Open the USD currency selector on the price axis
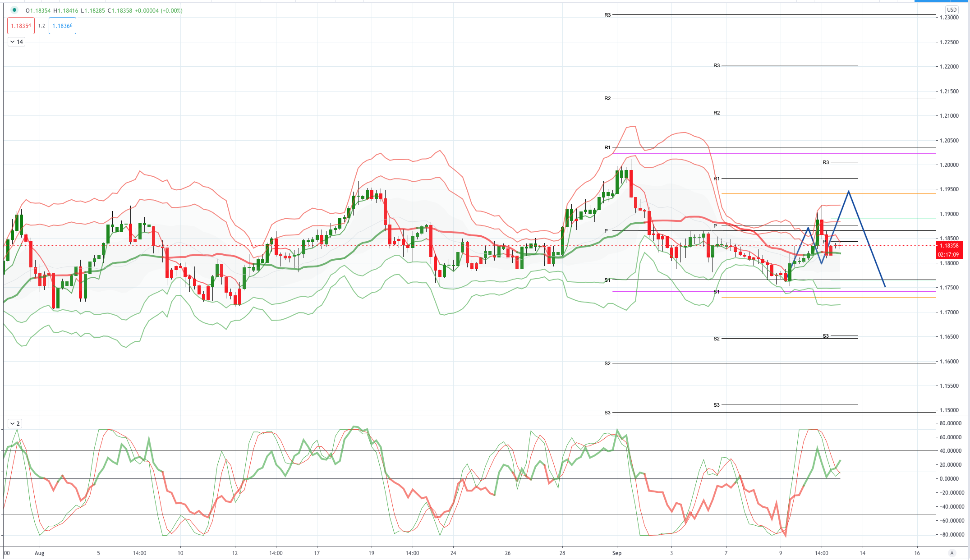The width and height of the screenshot is (970, 560). (x=952, y=9)
